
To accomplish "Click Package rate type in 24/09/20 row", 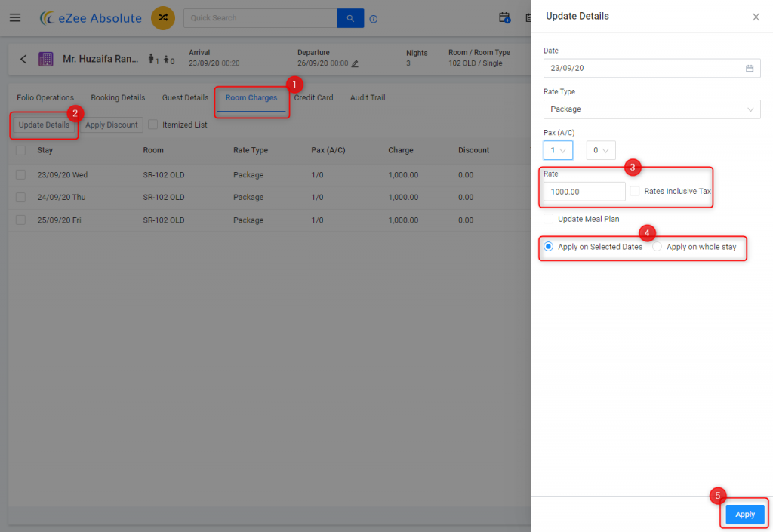I will click(248, 197).
